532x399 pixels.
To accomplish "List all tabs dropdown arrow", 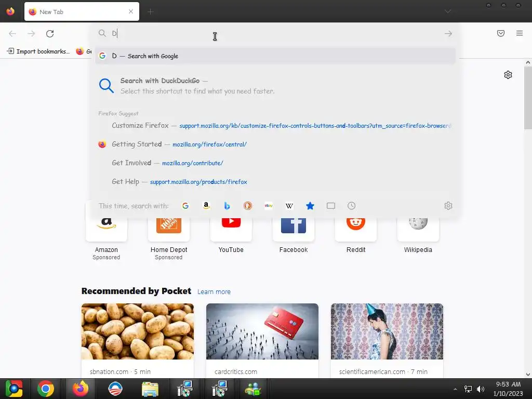I will coord(448,11).
